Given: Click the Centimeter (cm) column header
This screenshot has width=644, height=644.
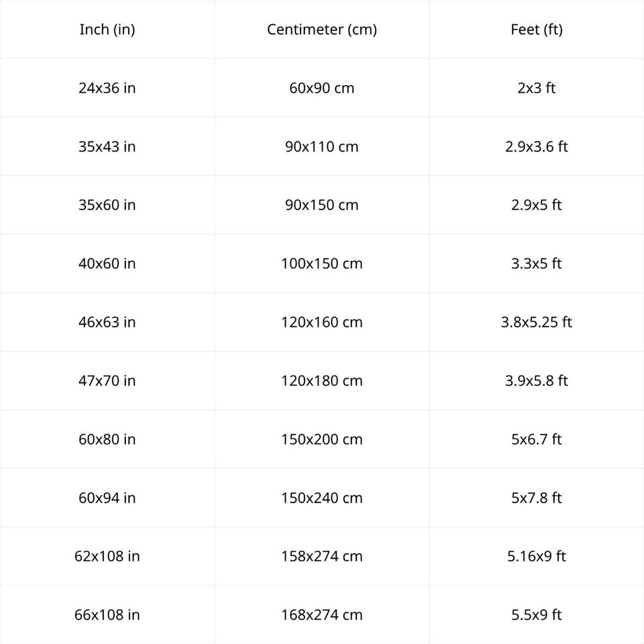Looking at the screenshot, I should pyautogui.click(x=322, y=30).
